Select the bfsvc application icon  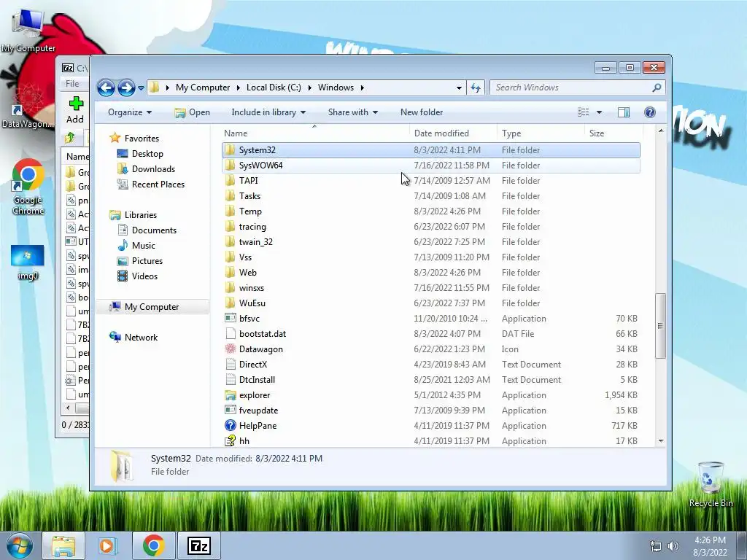pyautogui.click(x=230, y=319)
